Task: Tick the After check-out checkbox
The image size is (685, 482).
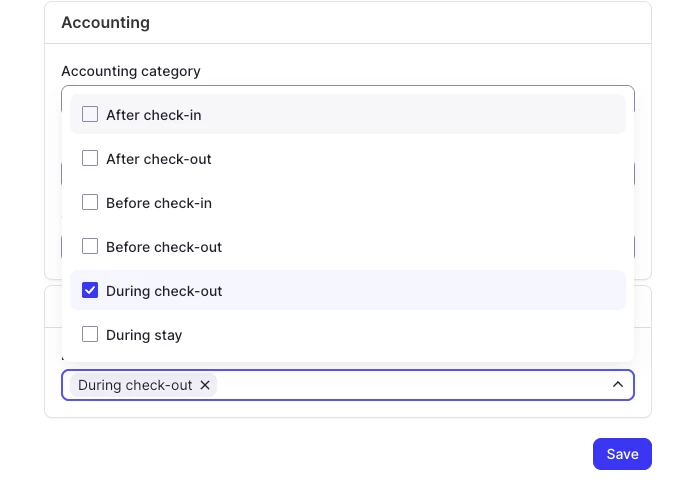Action: point(90,158)
